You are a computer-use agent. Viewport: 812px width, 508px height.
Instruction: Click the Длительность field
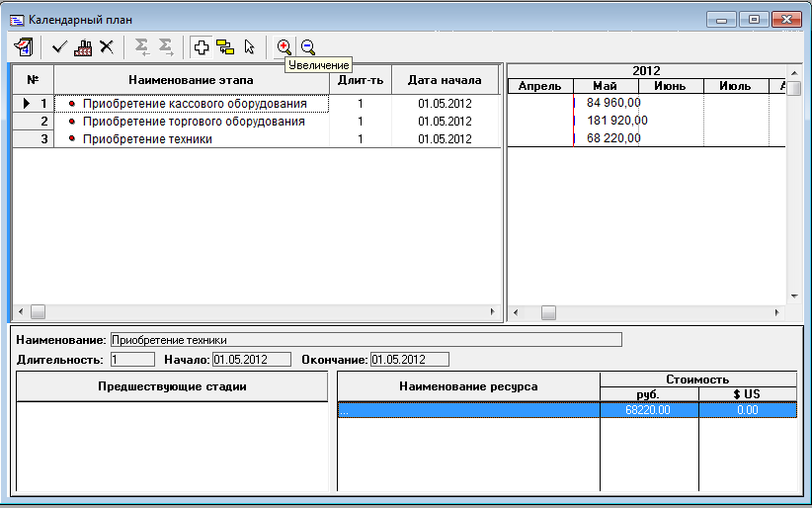132,359
